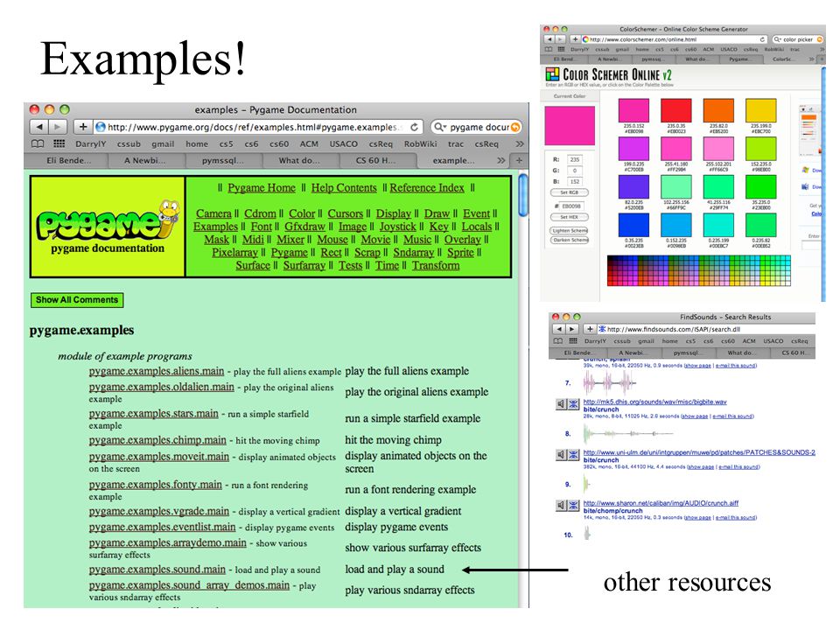The image size is (840, 630).
Task: Open the 'RobWiki' bookmark in Pygame window
Action: coord(421,143)
